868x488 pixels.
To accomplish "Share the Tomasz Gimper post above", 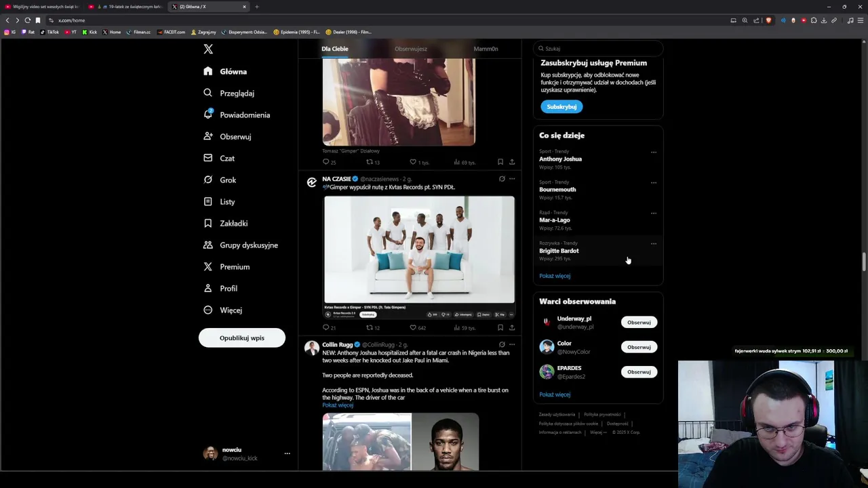I will 512,162.
